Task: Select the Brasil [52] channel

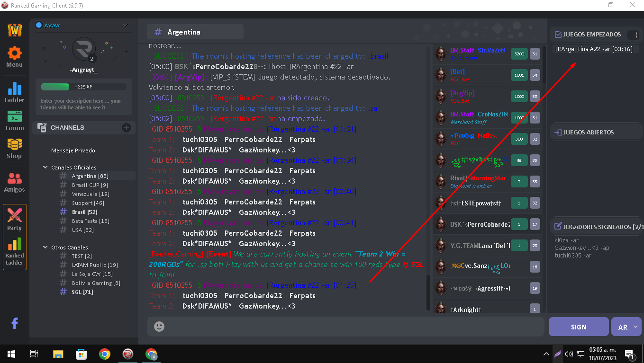Action: pyautogui.click(x=84, y=212)
